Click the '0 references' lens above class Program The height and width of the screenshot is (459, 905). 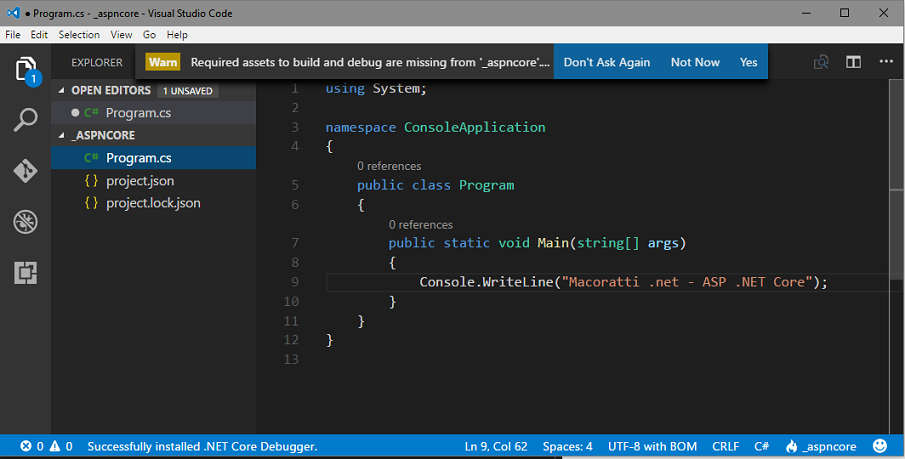389,166
